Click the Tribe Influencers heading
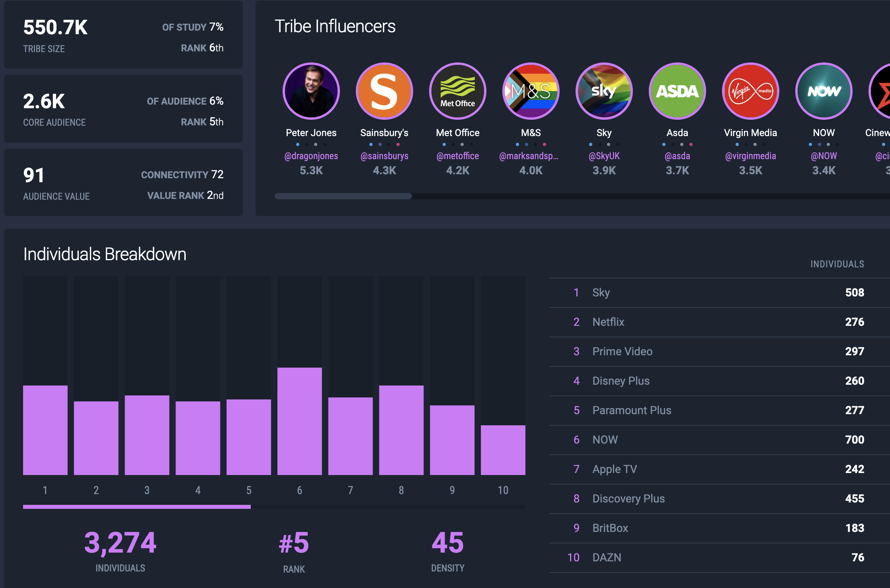This screenshot has height=588, width=890. pyautogui.click(x=335, y=26)
